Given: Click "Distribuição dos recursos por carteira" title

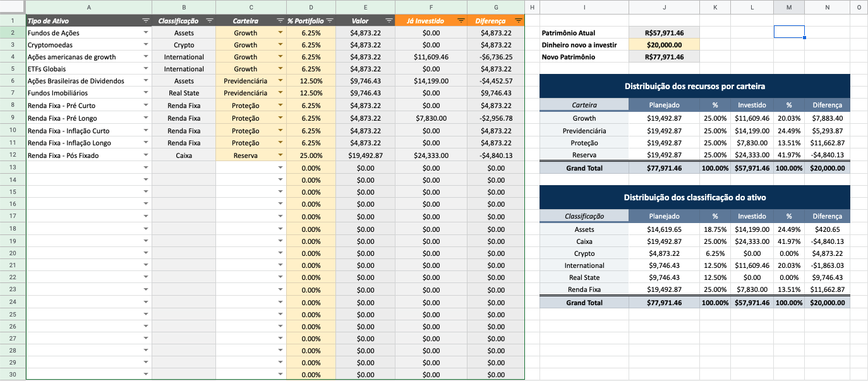Looking at the screenshot, I should tap(695, 87).
